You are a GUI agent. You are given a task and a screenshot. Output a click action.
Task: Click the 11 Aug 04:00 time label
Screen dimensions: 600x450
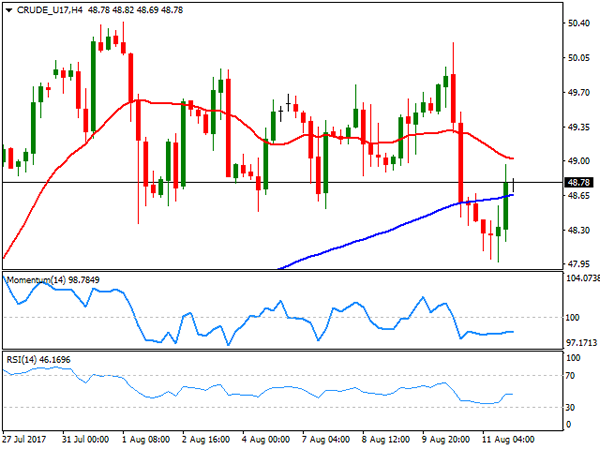coord(508,439)
